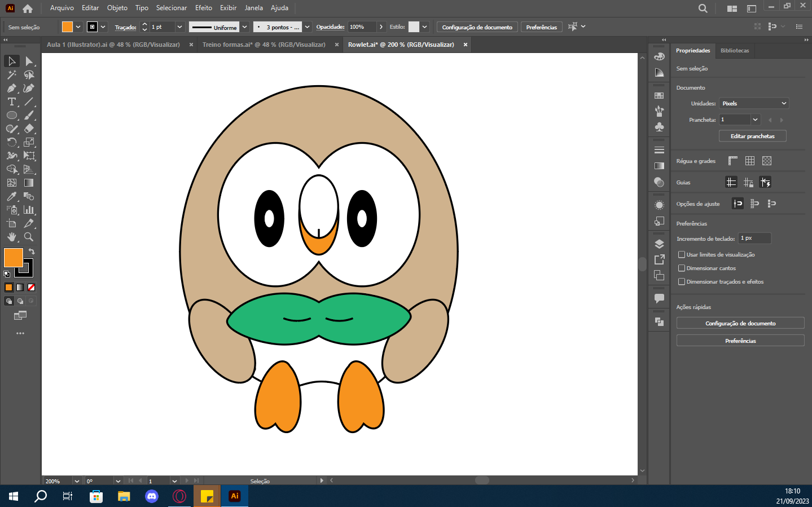The width and height of the screenshot is (812, 507).
Task: Select the Shape Builder tool
Action: tap(12, 169)
